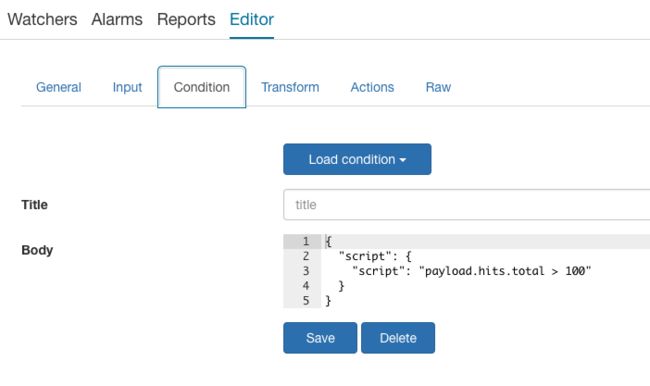Open the Transform tab
The width and height of the screenshot is (650, 386).
(x=290, y=87)
